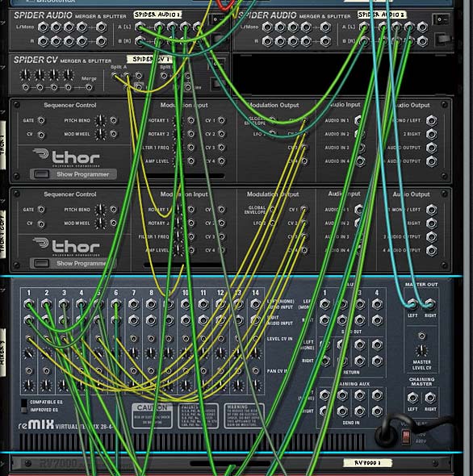The image size is (473, 476).
Task: Click reMix Chaining Master Left jack
Action: (x=412, y=398)
